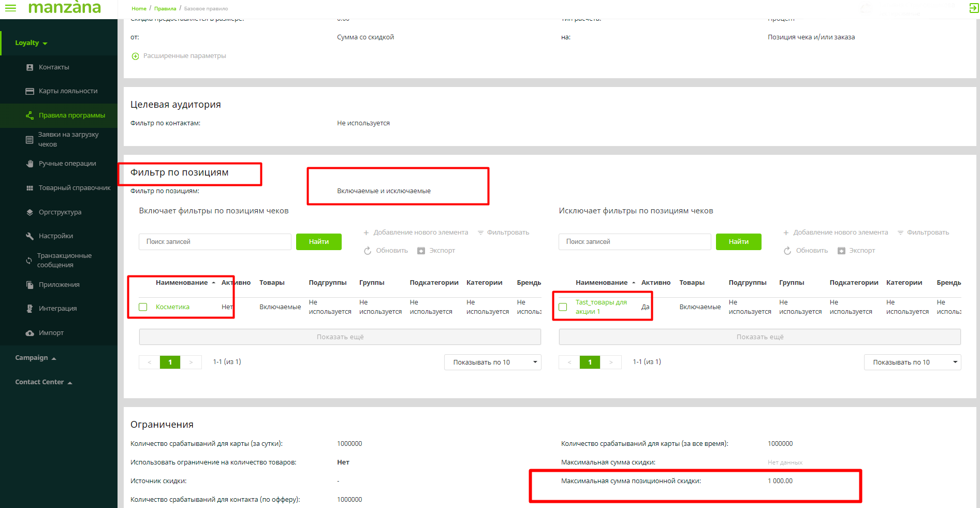Viewport: 980px width, 508px height.
Task: Click the Карты лояльности card icon
Action: pos(30,91)
